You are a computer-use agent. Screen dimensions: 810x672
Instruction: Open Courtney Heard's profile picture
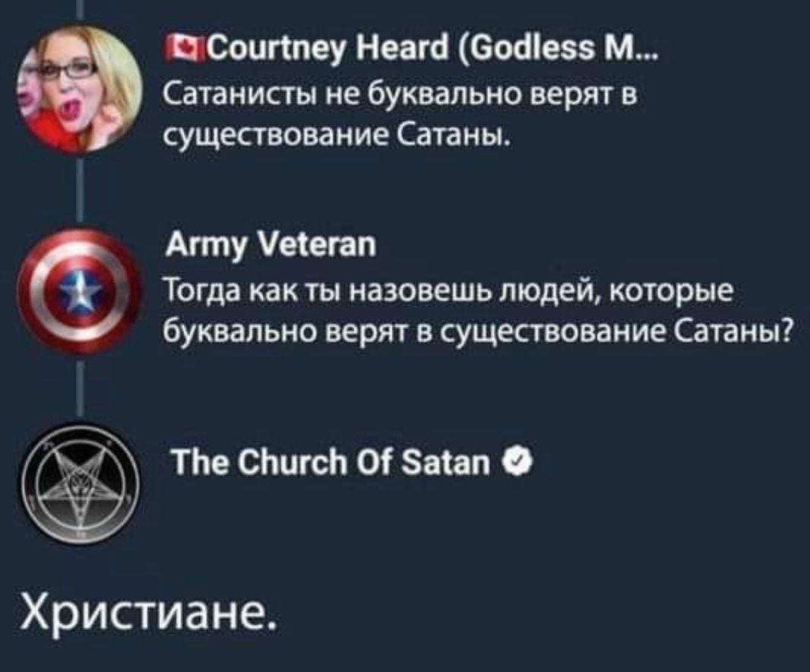click(79, 90)
